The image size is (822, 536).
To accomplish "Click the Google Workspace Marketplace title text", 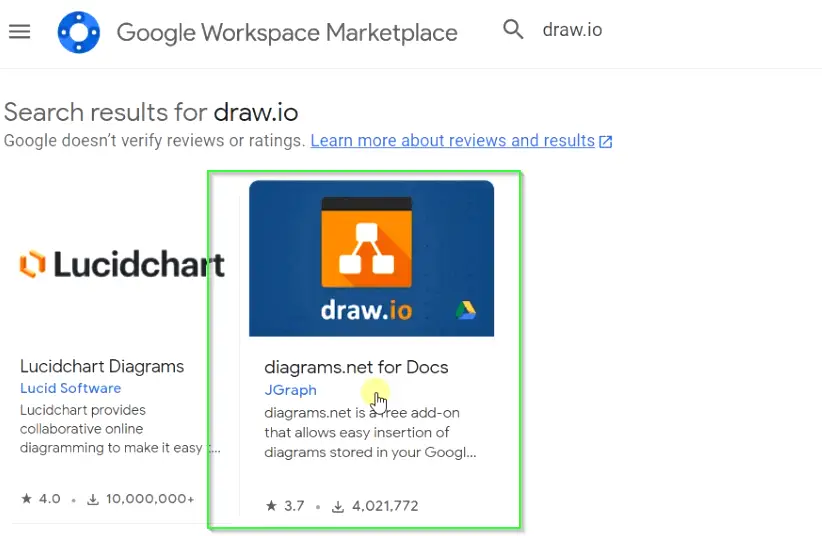I will click(287, 33).
